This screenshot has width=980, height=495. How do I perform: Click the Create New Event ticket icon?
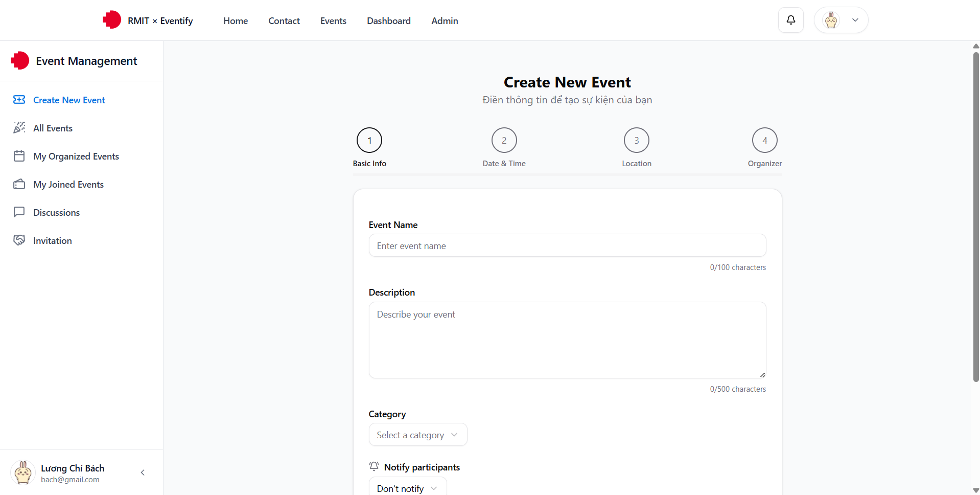point(19,100)
